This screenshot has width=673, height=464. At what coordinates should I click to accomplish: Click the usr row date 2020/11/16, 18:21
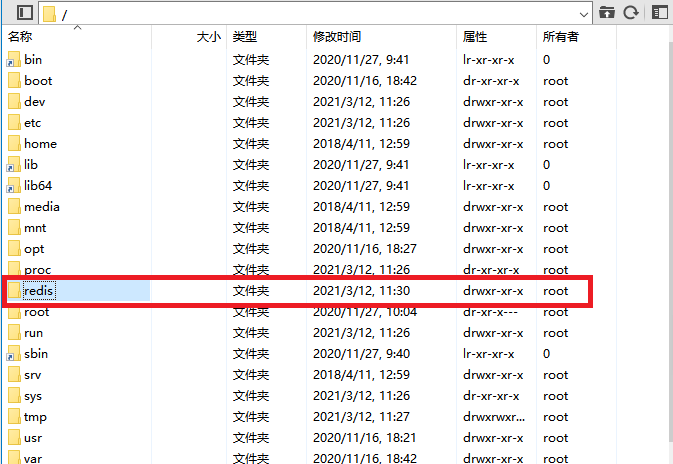(x=365, y=438)
